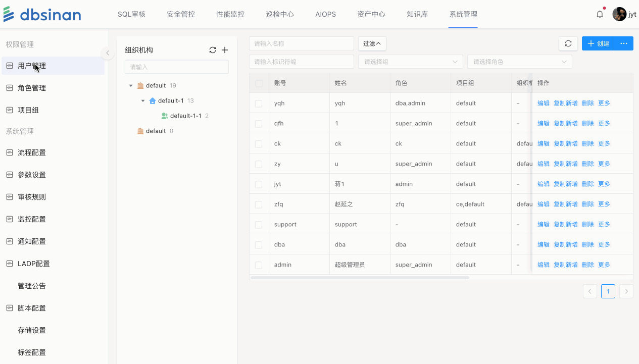Click the 请输入名称 search field
This screenshot has height=364, width=639.
pyautogui.click(x=301, y=43)
